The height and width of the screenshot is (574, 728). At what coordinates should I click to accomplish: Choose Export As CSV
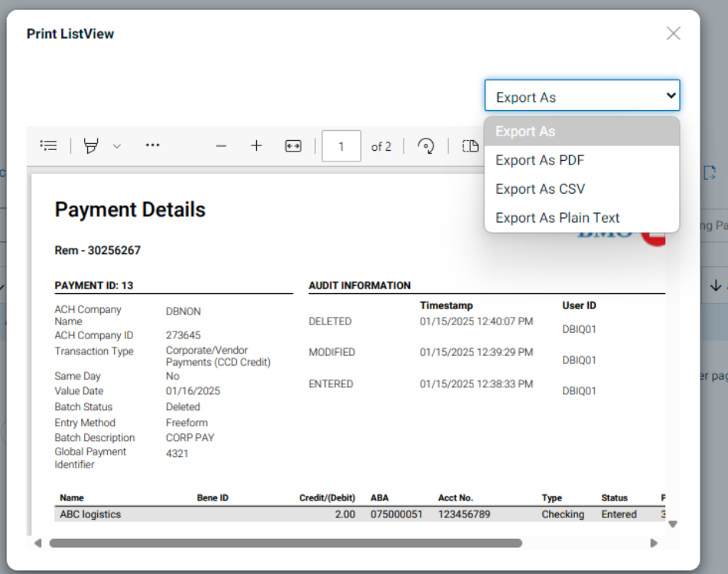[582, 189]
